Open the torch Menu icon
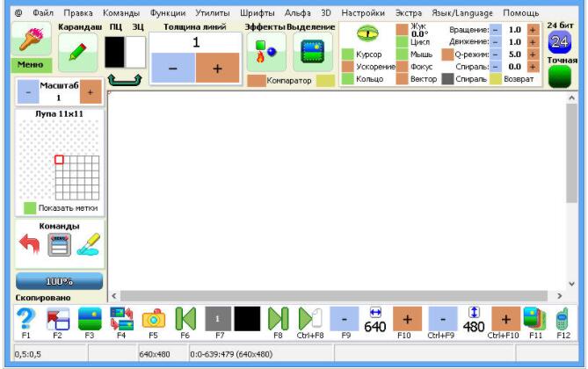Viewport: 588px width, 369px height. tap(32, 39)
